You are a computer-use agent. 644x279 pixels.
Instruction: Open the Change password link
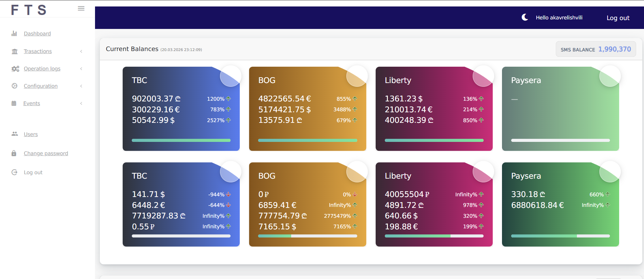tap(46, 153)
